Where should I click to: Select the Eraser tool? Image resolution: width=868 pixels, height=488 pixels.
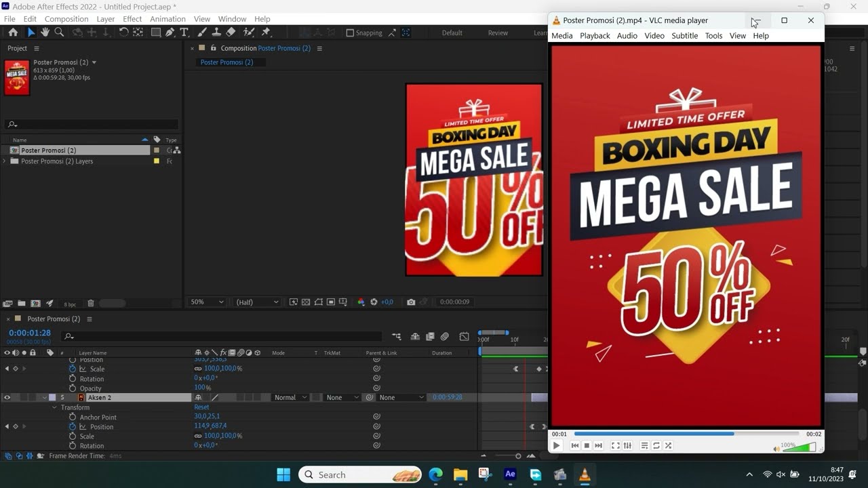tap(231, 33)
